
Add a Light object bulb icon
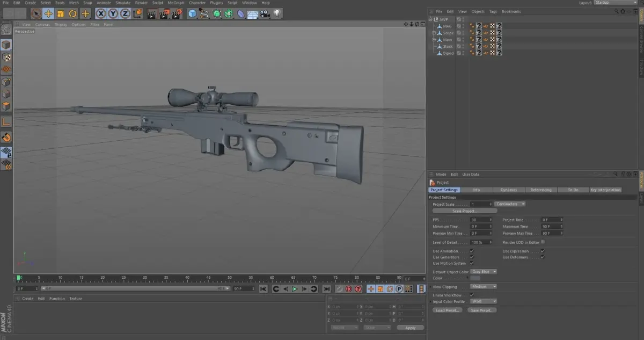coord(277,13)
